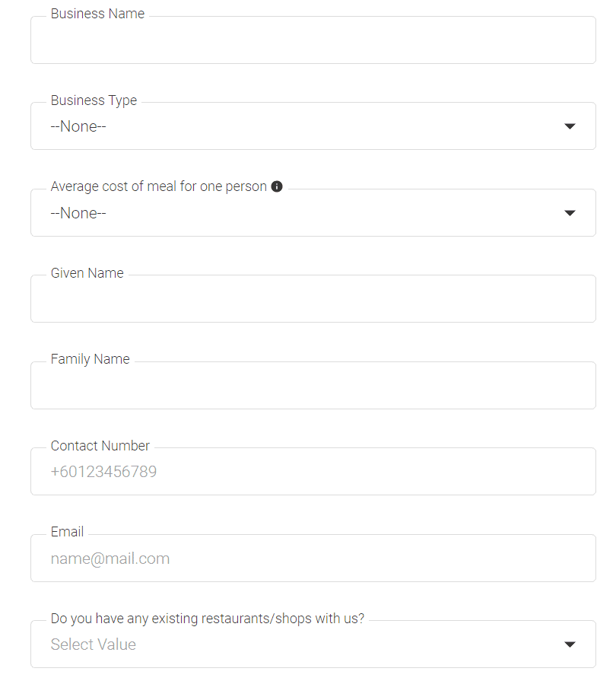
Task: Click the Business Type dropdown arrow
Action: [570, 126]
